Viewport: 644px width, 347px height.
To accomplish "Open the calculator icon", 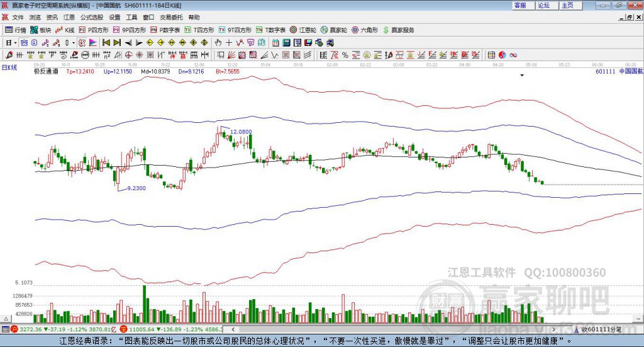I will [286, 43].
